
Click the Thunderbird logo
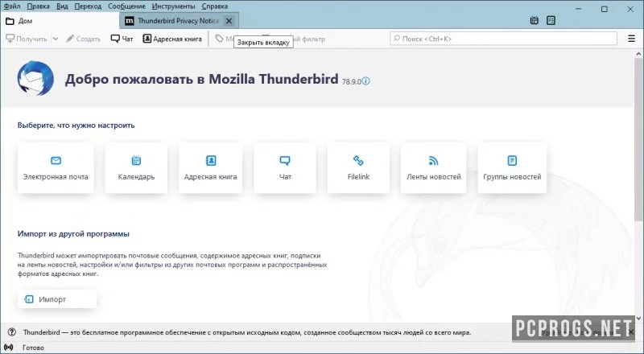(x=35, y=78)
